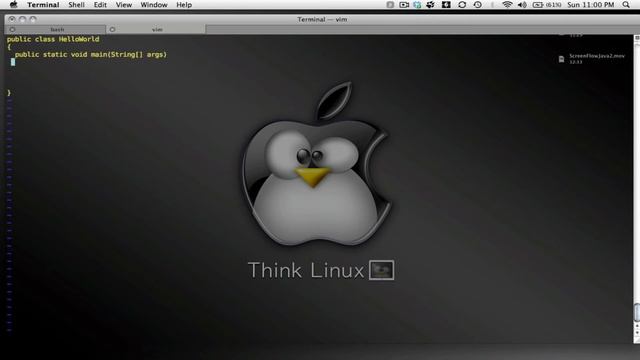Select the ScreenFlowJava2.mov desktop file
Viewport: 640px width, 360px height.
[x=591, y=59]
